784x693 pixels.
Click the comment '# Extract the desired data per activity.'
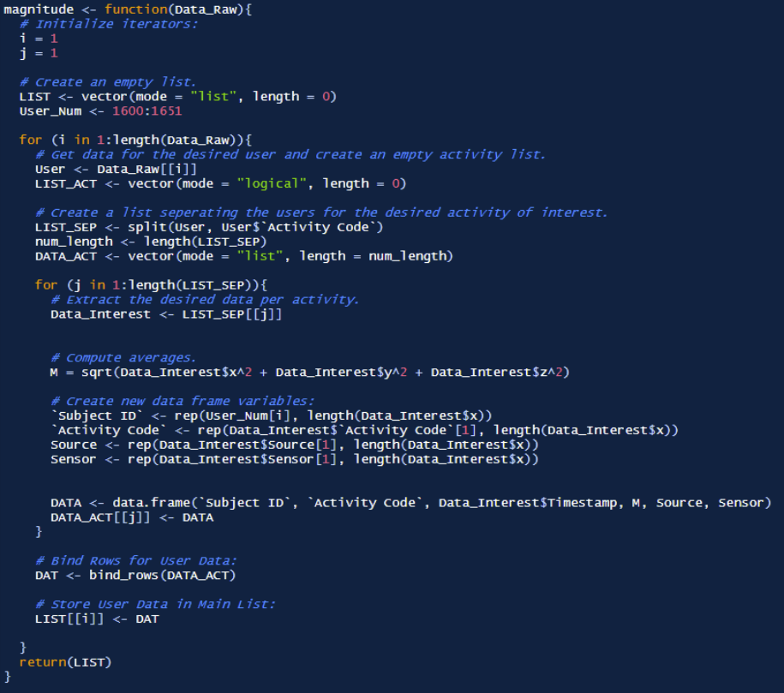pyautogui.click(x=205, y=300)
